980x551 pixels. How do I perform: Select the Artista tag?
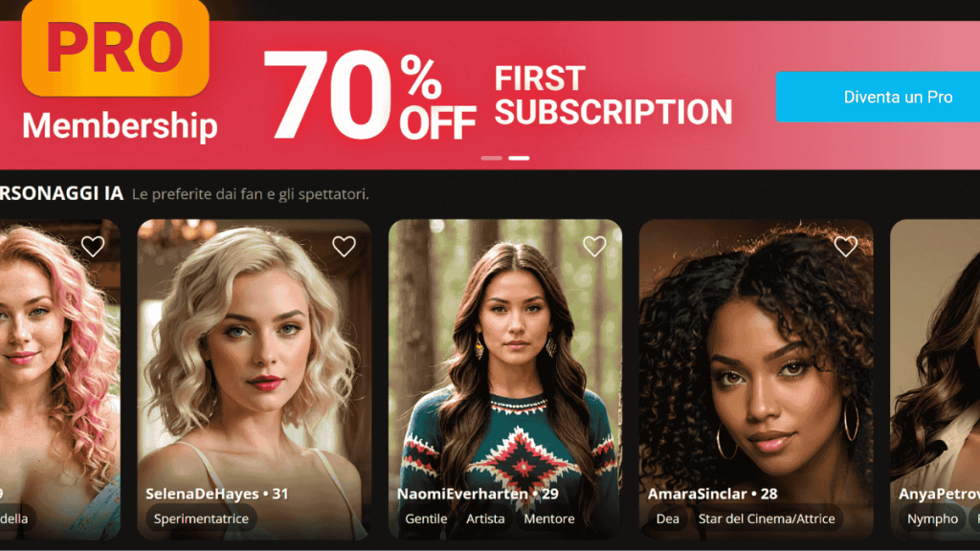pyautogui.click(x=485, y=518)
